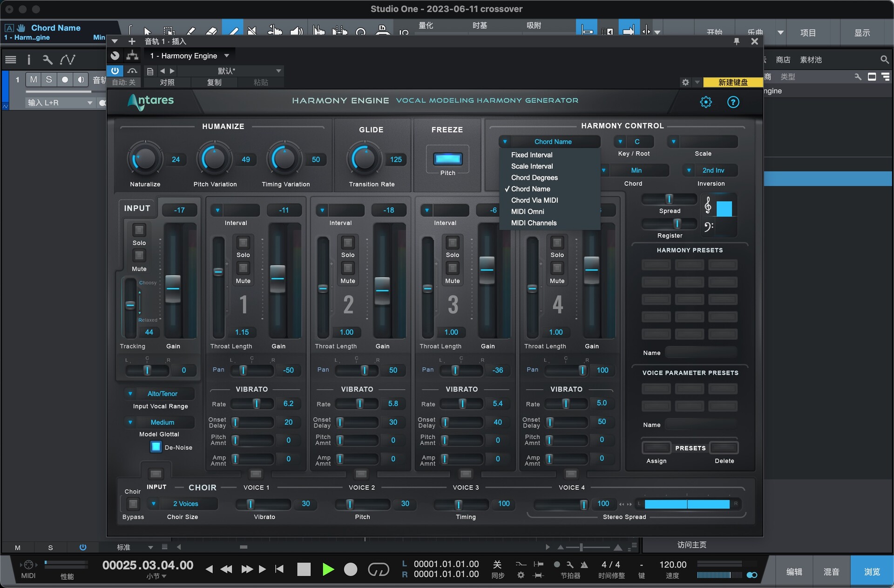The height and width of the screenshot is (588, 894).
Task: Open the track inspector info icon
Action: 29,60
